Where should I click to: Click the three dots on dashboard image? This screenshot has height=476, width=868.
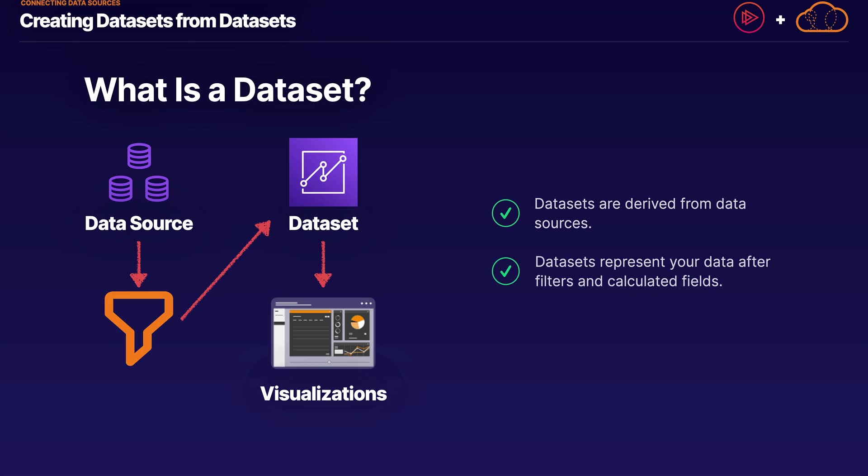tap(366, 303)
